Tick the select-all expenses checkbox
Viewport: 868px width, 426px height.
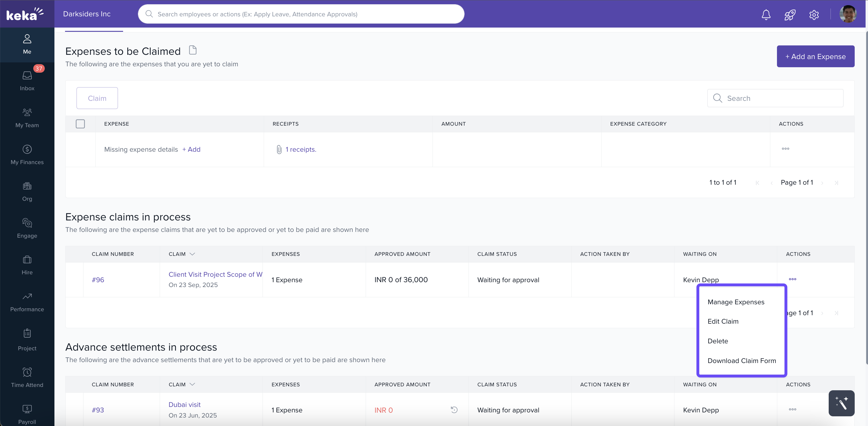point(80,124)
